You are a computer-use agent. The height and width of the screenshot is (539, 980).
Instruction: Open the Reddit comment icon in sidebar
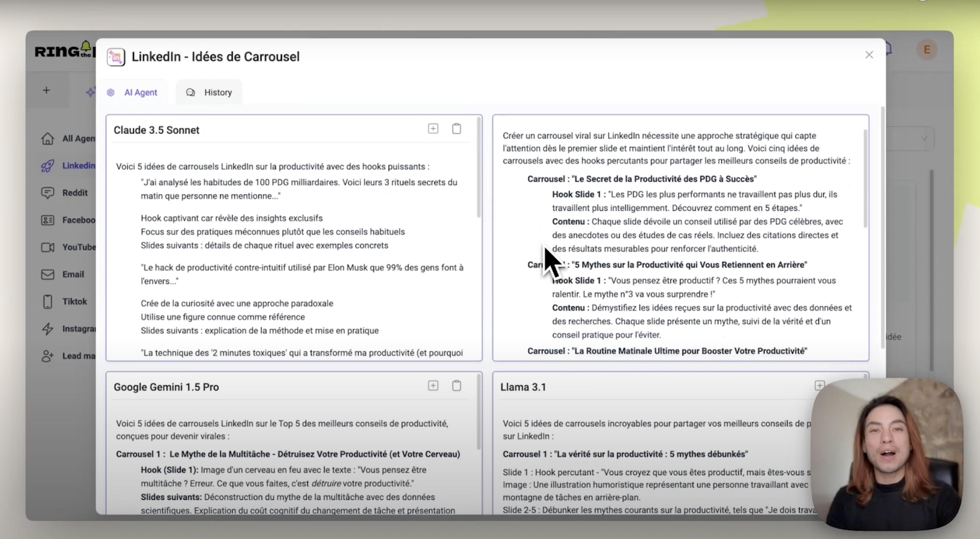click(x=48, y=193)
